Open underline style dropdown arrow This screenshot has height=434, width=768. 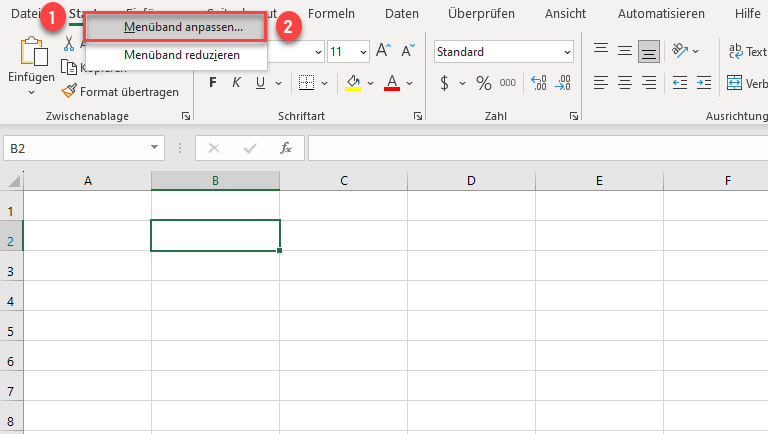click(278, 83)
